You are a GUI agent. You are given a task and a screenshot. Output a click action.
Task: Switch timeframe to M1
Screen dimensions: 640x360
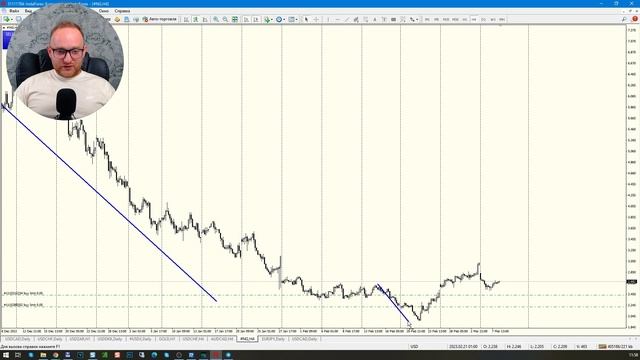[x=427, y=19]
